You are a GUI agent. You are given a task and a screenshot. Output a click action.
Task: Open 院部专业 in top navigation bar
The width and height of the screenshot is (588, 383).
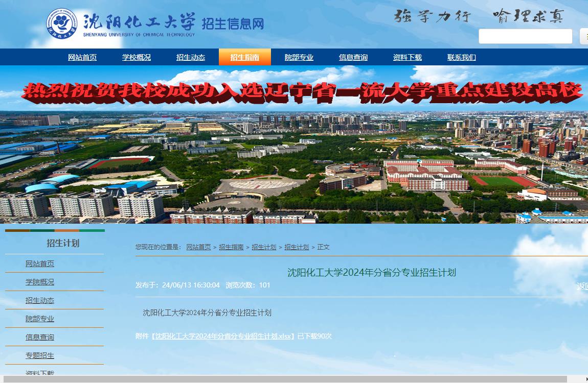click(x=299, y=57)
